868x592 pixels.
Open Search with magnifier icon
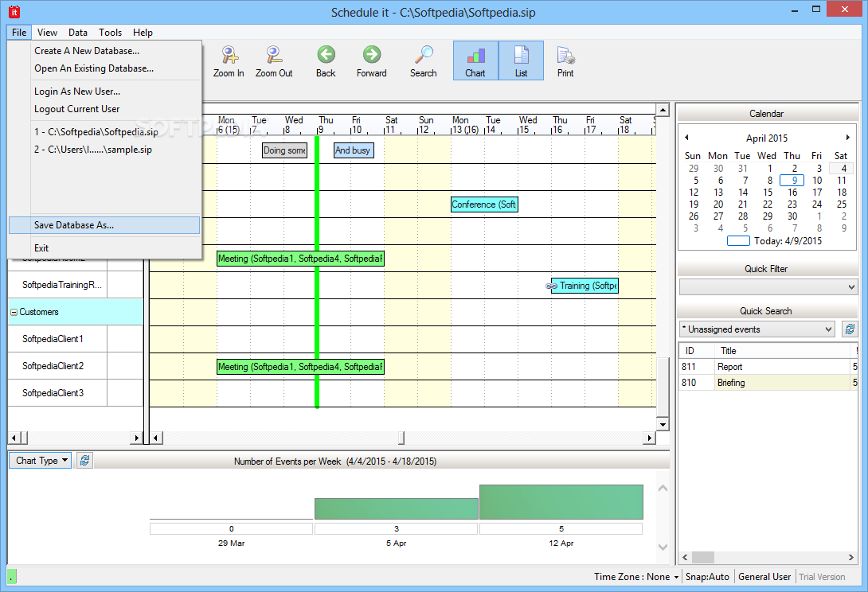click(x=424, y=61)
